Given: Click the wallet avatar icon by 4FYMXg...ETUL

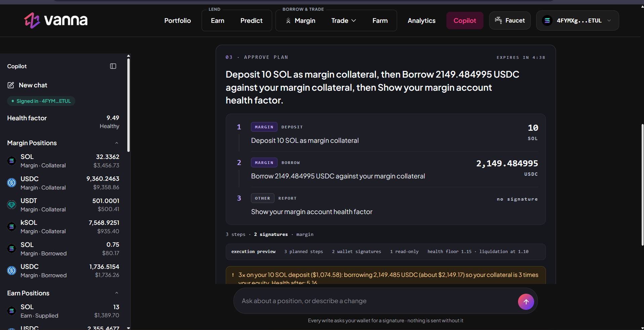Looking at the screenshot, I should tap(547, 20).
